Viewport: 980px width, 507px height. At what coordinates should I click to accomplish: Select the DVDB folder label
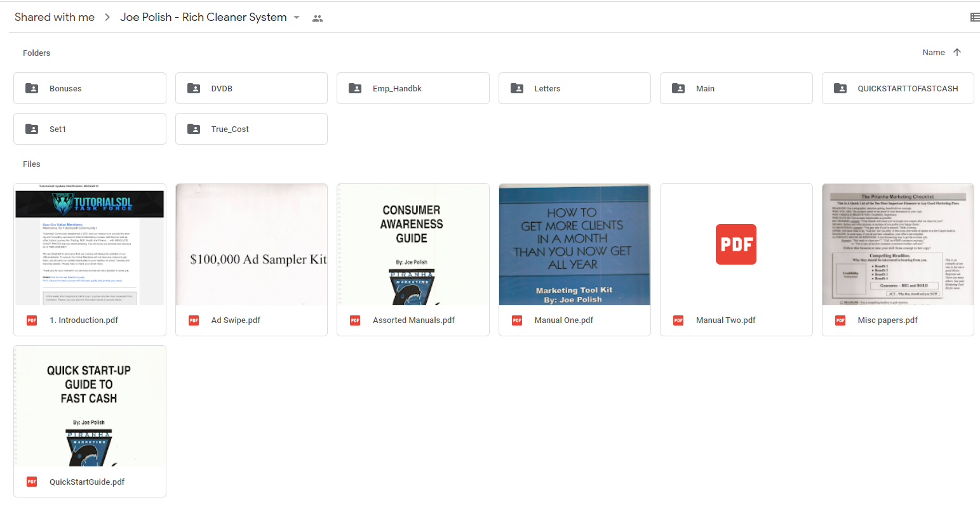pyautogui.click(x=222, y=89)
